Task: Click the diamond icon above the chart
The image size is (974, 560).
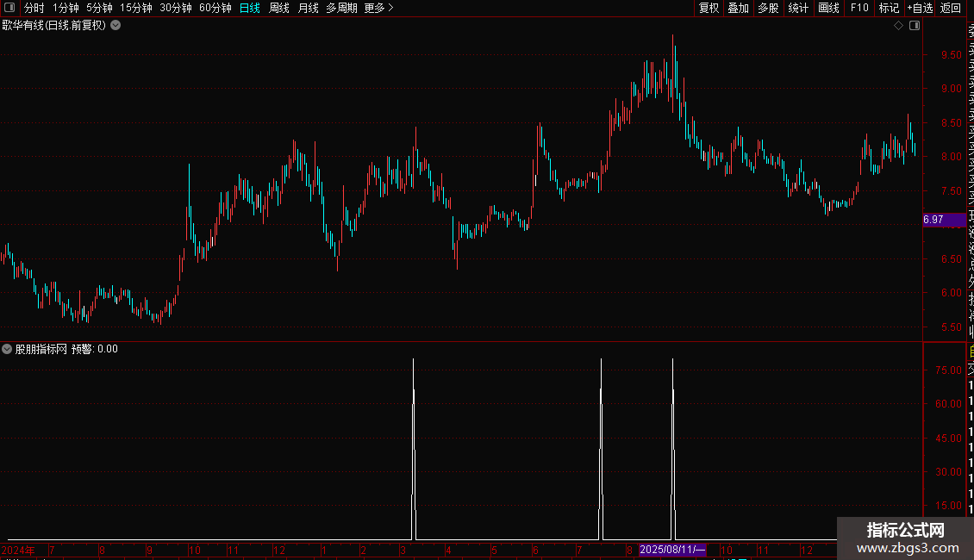Action: pyautogui.click(x=898, y=26)
